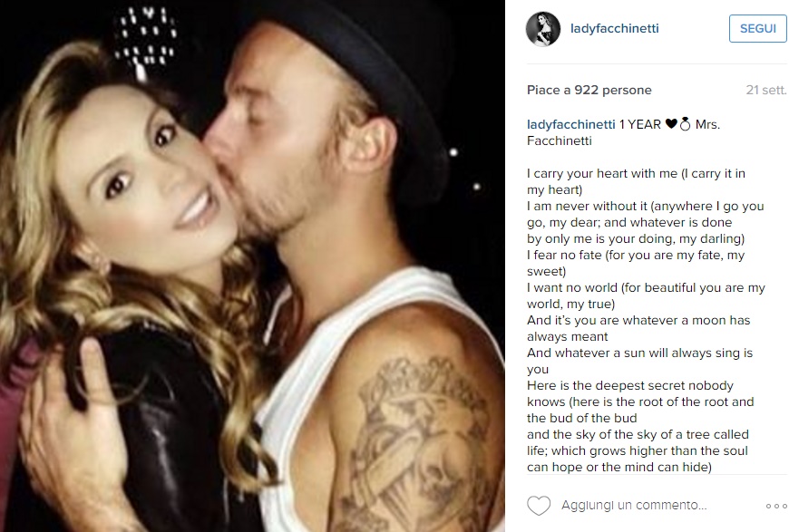This screenshot has height=532, width=789.
Task: Click the 1 YEAR caption text
Action: click(640, 124)
